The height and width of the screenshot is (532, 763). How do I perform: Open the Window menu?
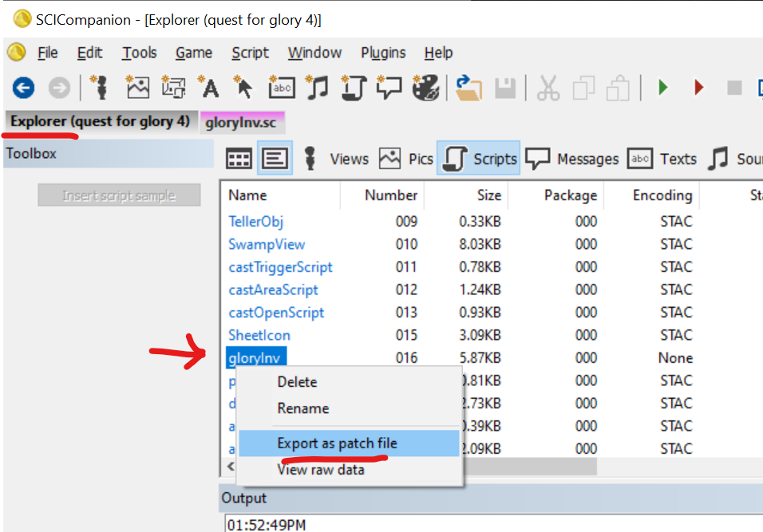click(314, 53)
